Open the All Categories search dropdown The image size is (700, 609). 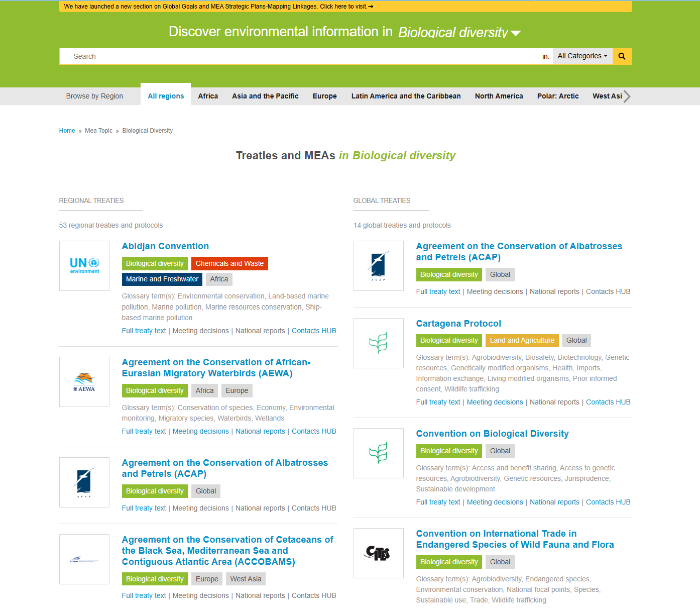point(582,56)
